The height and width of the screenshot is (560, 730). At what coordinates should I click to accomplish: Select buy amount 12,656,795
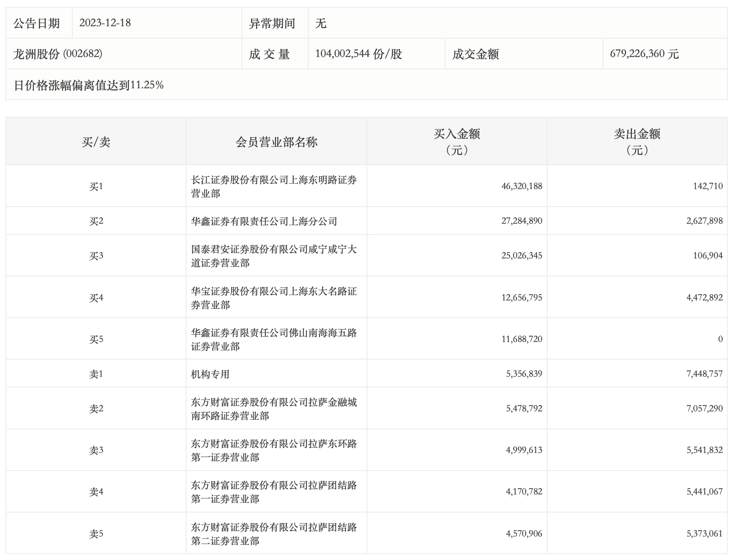(522, 298)
